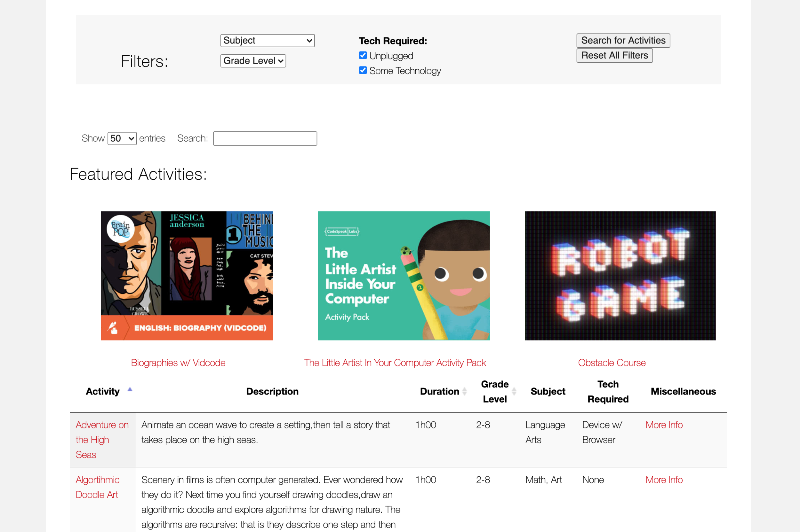Open the Biographies Vidcode thumbnail image
The width and height of the screenshot is (800, 532).
tap(187, 276)
